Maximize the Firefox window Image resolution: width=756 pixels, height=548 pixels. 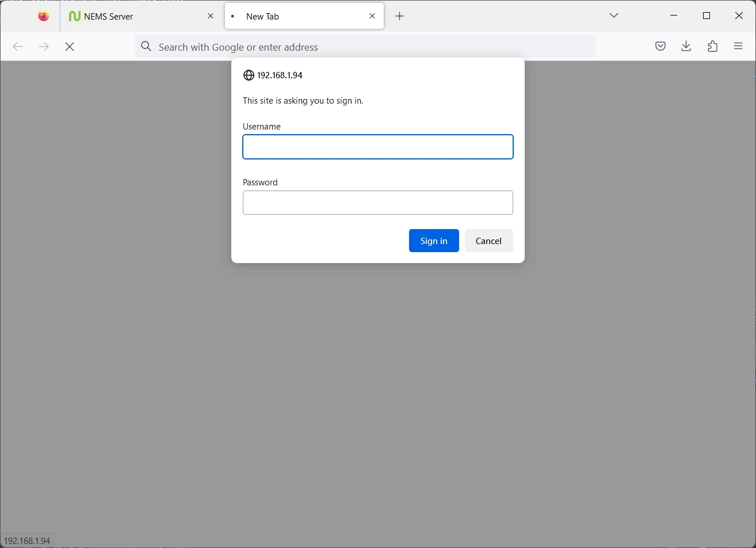(707, 16)
